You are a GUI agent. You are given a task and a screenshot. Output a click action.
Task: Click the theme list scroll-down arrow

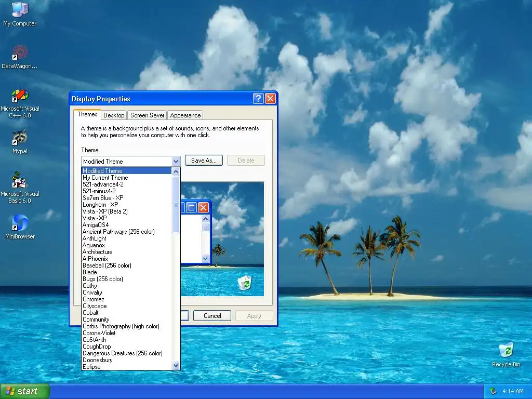tap(176, 366)
